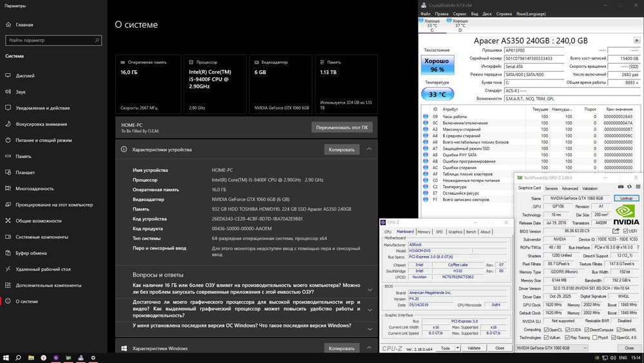Viewport: 644px width, 363px height.
Task: Click the Tools button in CPU-Z
Action: (445, 348)
